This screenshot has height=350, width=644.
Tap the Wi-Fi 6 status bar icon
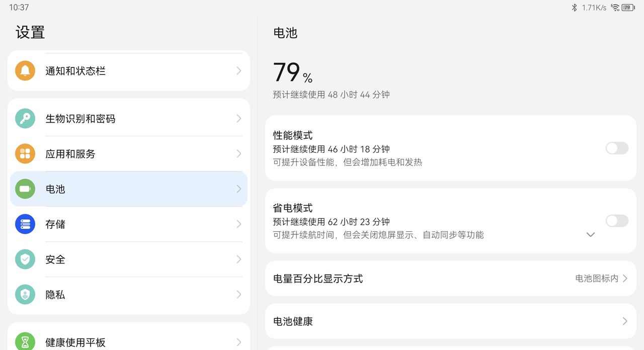point(615,7)
